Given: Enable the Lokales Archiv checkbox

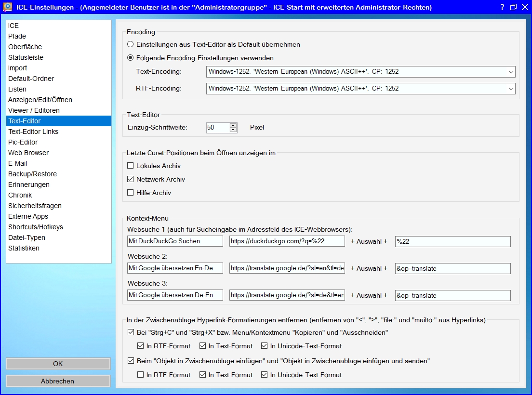Looking at the screenshot, I should (x=130, y=166).
